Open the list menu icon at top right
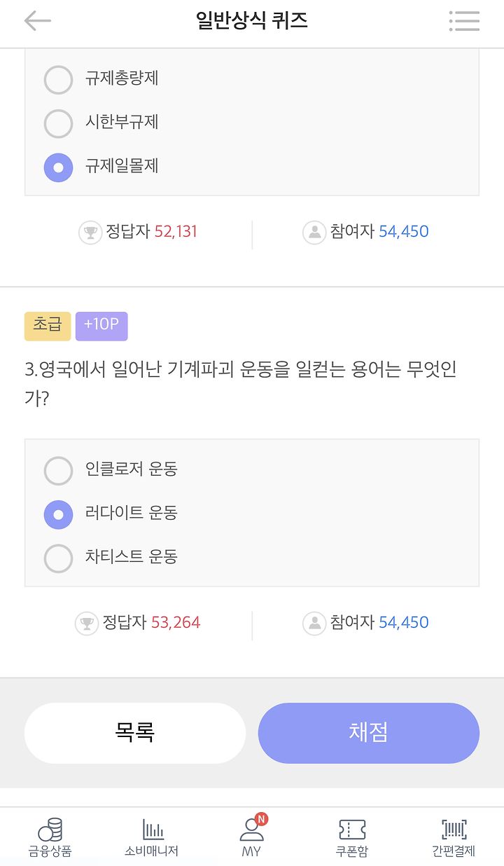Viewport: 504px width, 866px height. click(464, 21)
